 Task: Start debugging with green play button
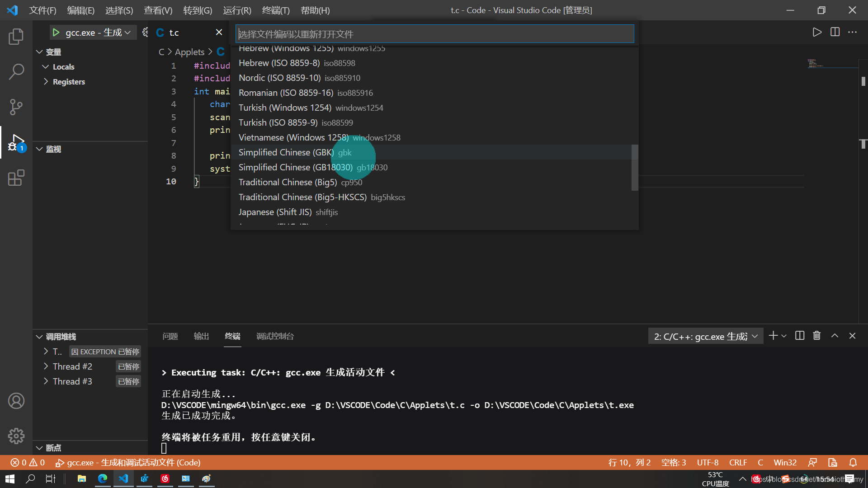(x=56, y=33)
